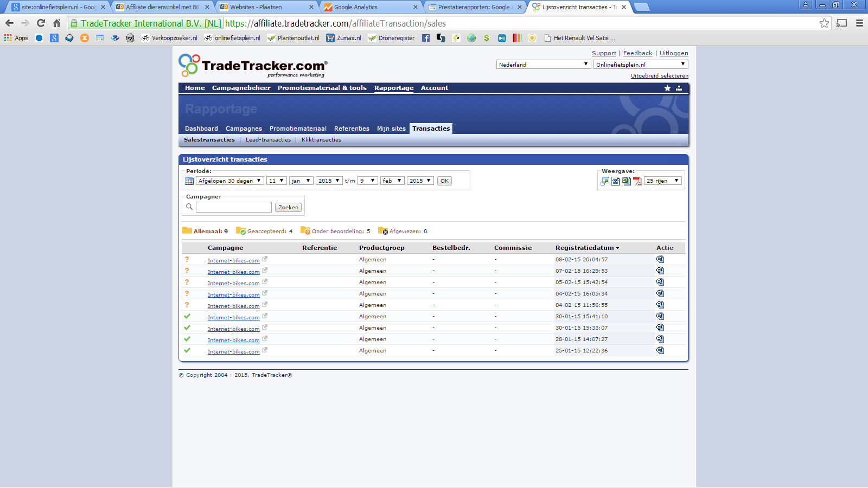Open Internet-bikes.com link dated 25-01-15
The height and width of the screenshot is (488, 868).
[233, 352]
